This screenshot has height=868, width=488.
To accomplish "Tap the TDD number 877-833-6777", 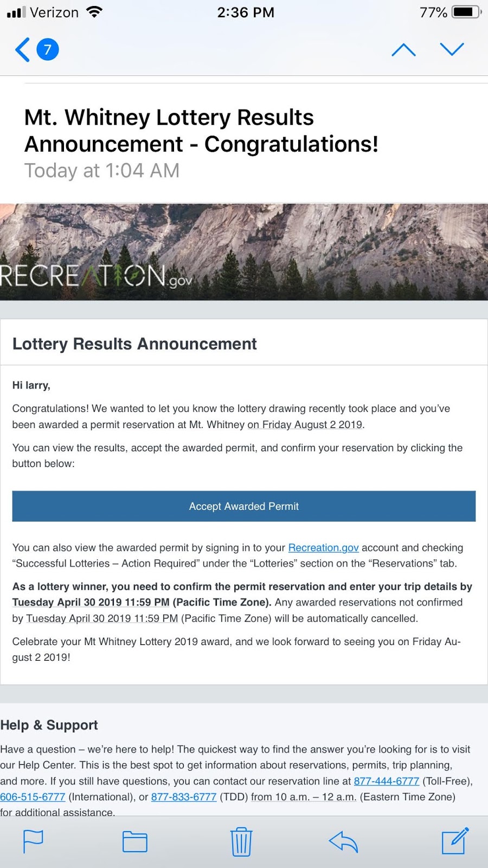I will 184,797.
